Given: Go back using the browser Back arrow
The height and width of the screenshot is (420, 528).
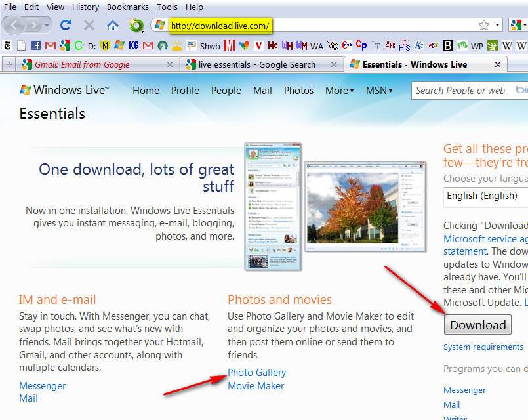Looking at the screenshot, I should pos(14,25).
